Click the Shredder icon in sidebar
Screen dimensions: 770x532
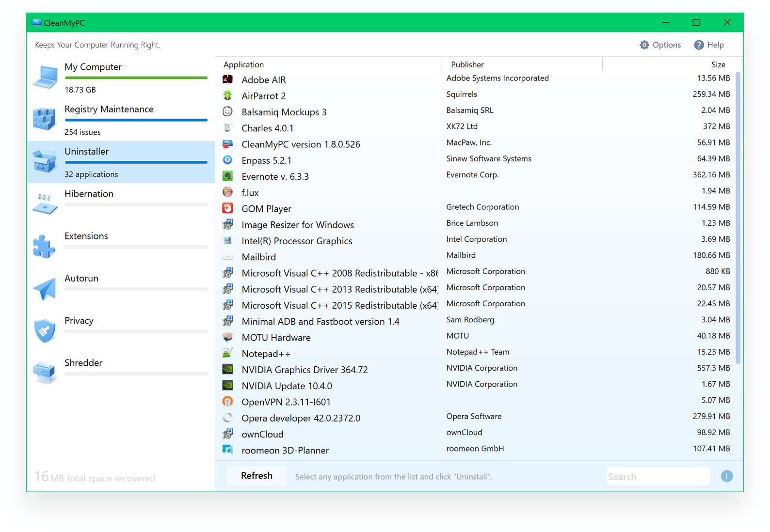[45, 373]
